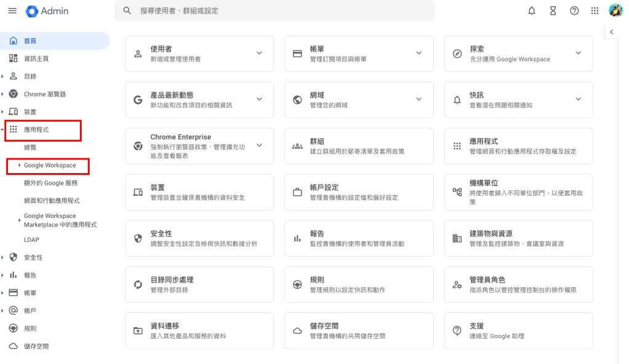Expand the 安全性 sidebar arrow
629x364 pixels.
(x=2, y=257)
